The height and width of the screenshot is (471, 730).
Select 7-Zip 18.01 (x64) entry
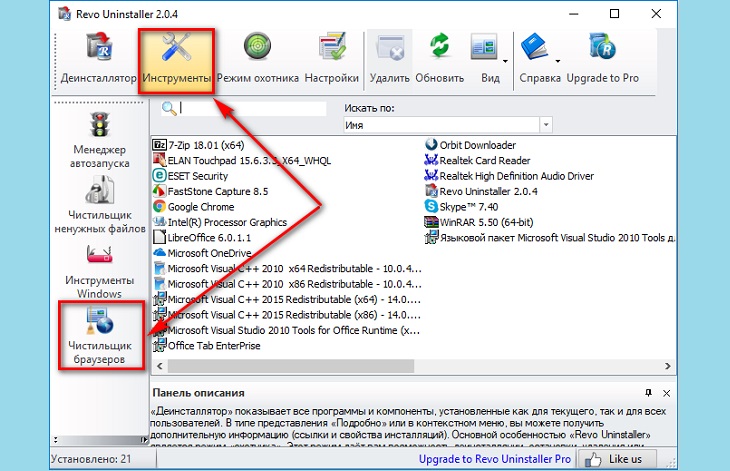coord(198,145)
